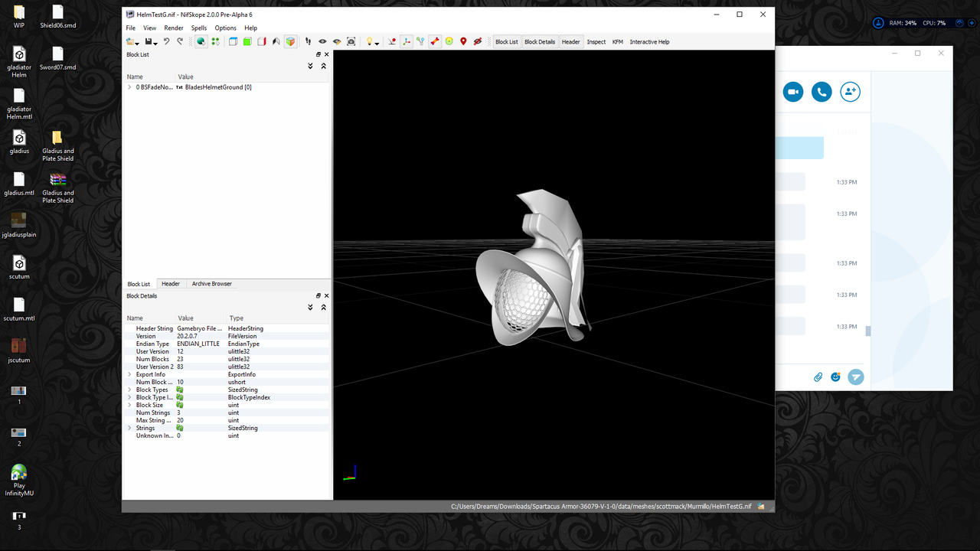This screenshot has height=551, width=980.
Task: Click the footsteps walk mode icon
Action: click(309, 41)
